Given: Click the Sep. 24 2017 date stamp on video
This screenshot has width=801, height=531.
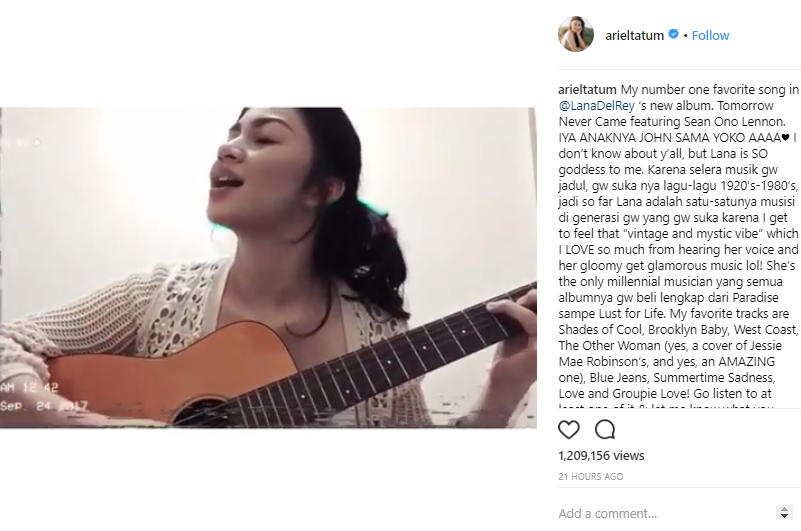Looking at the screenshot, I should pos(44,406).
